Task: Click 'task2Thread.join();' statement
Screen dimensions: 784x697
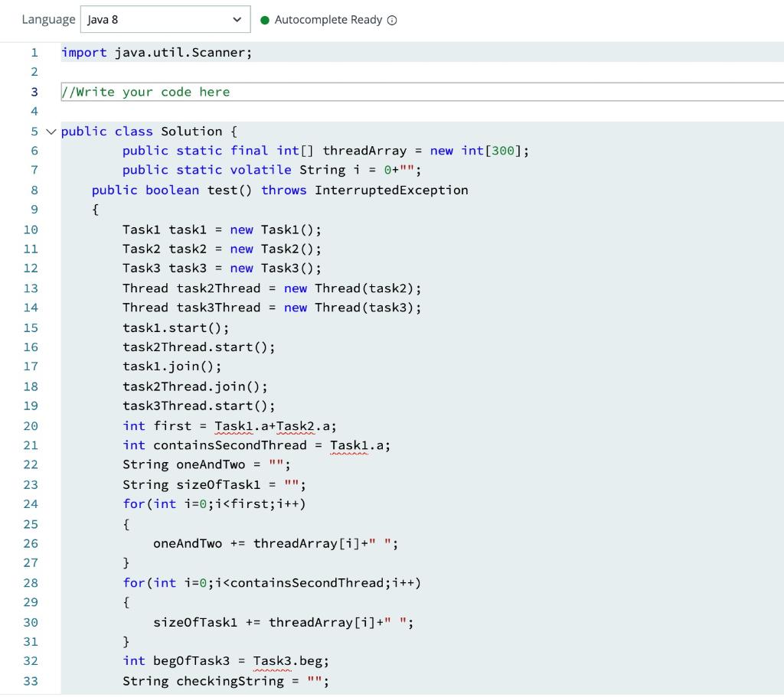Action: pos(195,386)
